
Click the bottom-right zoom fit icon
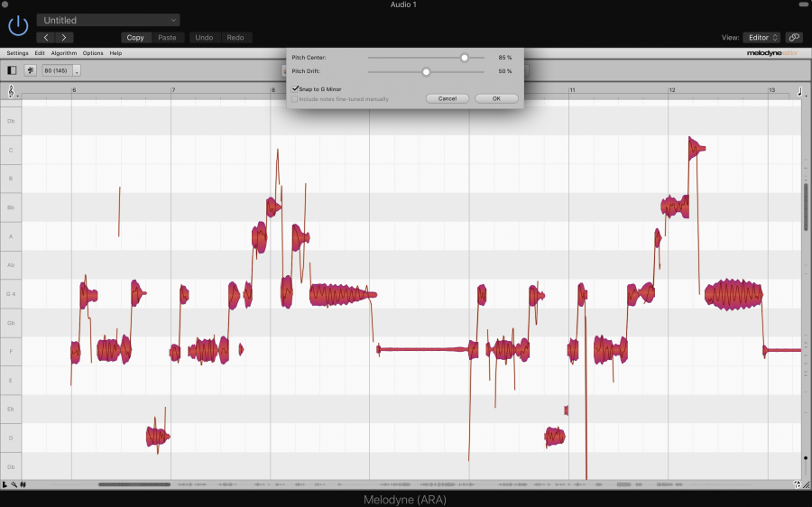[x=797, y=484]
